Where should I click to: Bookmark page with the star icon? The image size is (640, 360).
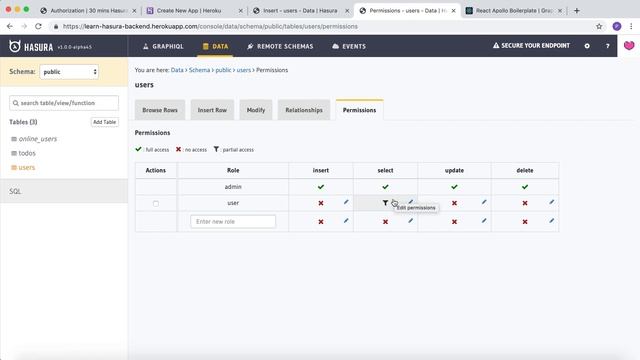click(599, 26)
